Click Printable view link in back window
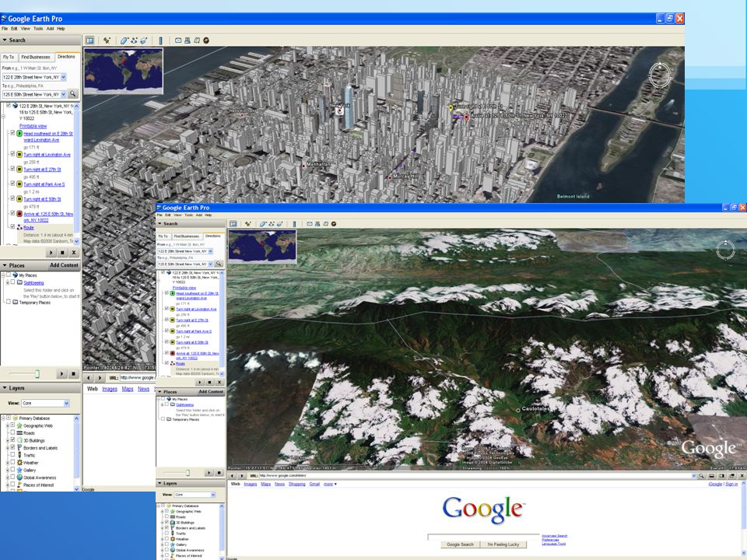Viewport: 747px width, 560px height. [x=33, y=126]
